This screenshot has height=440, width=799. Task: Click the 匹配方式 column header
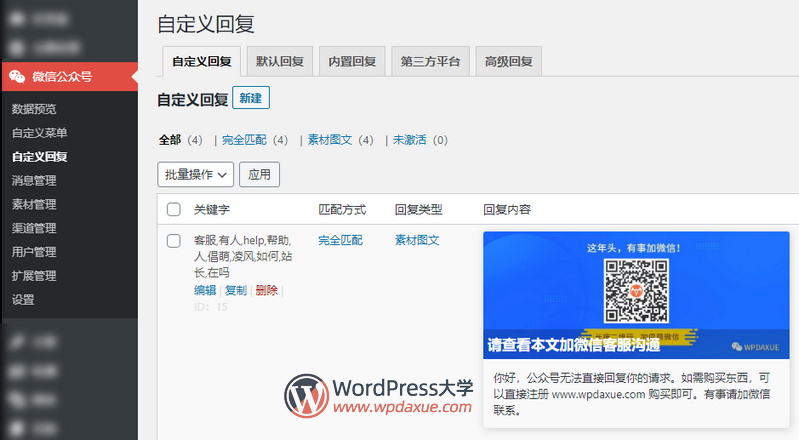[342, 210]
